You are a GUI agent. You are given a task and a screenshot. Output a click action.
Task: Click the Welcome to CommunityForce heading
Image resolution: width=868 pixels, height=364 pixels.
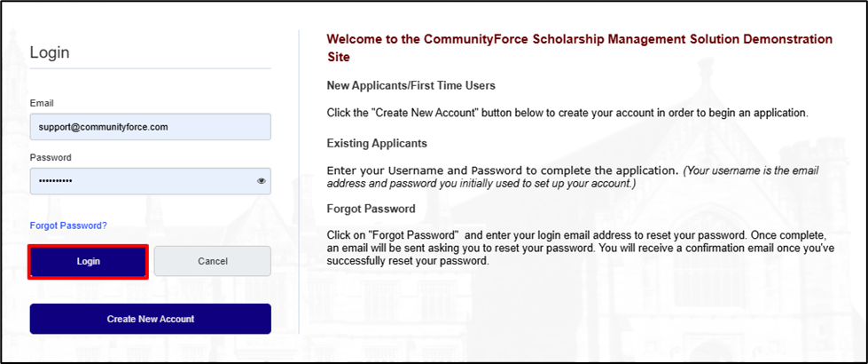579,48
